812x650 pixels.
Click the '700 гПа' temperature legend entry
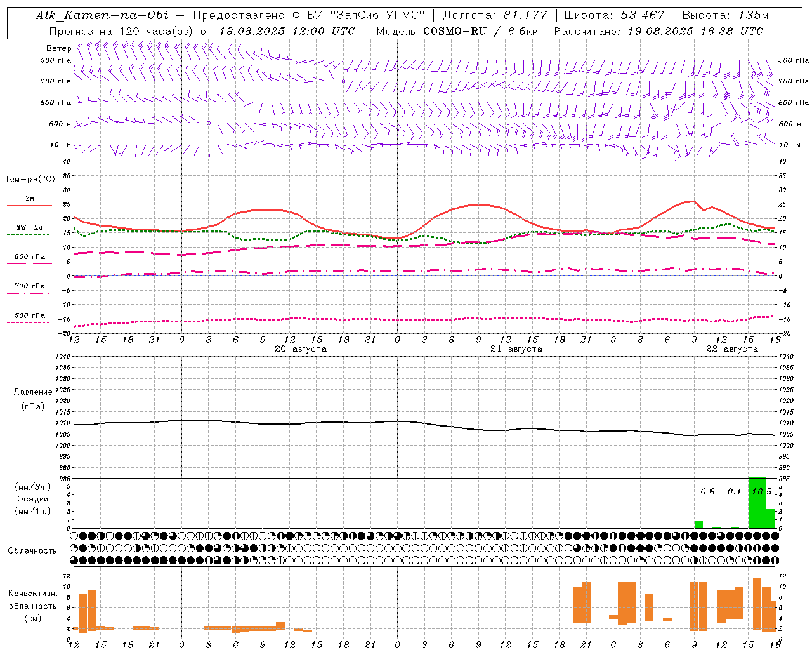[x=30, y=286]
